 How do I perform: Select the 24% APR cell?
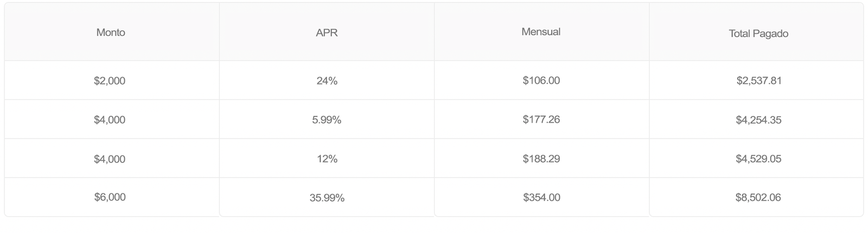[327, 81]
